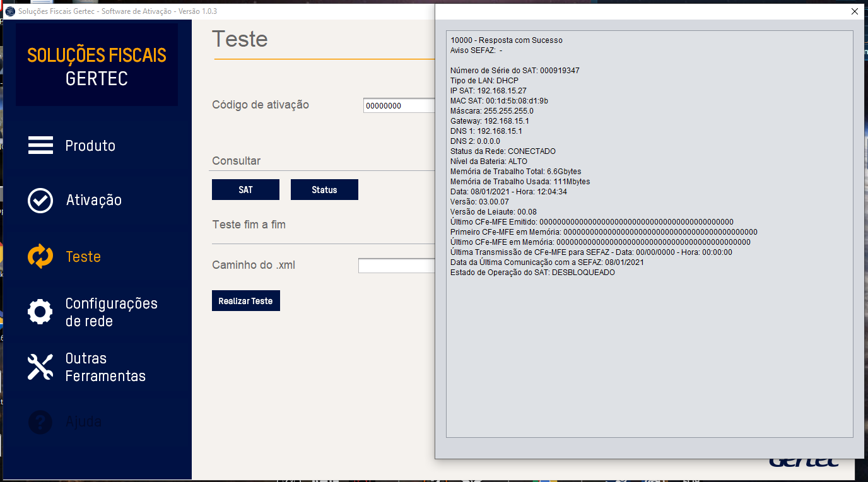
Task: Select the Status da Rede CONECTADO line
Action: (503, 151)
